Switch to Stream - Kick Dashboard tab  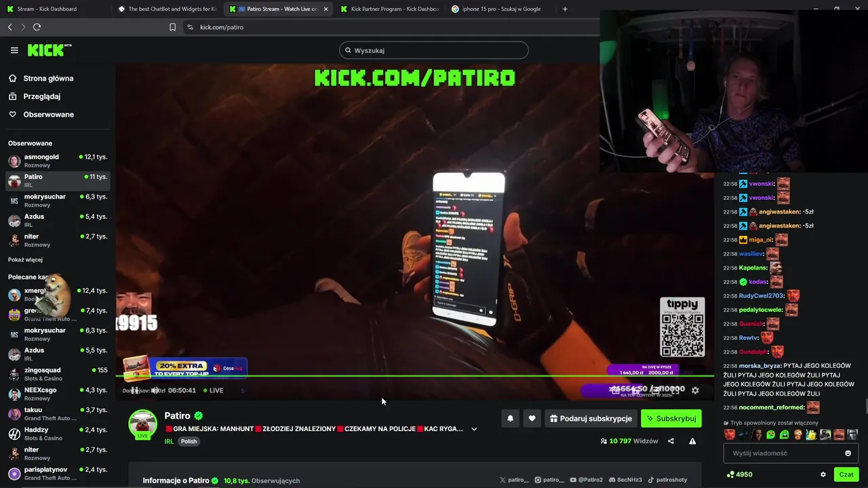point(46,9)
